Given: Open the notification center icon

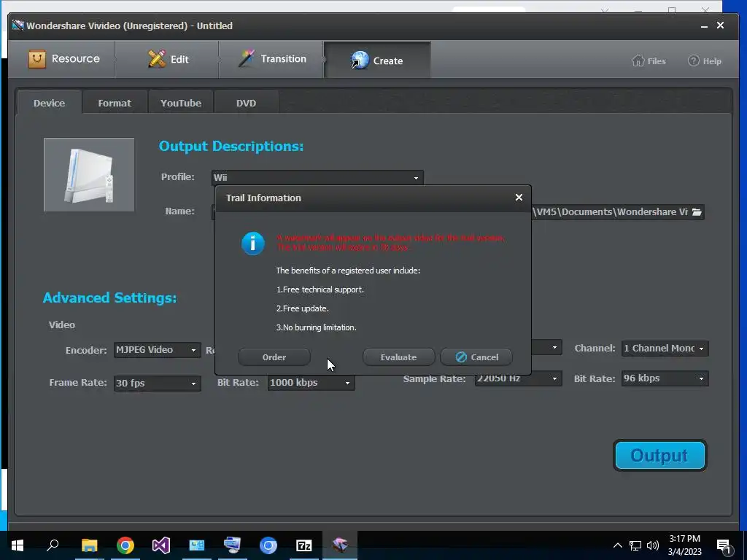Looking at the screenshot, I should pos(724,547).
